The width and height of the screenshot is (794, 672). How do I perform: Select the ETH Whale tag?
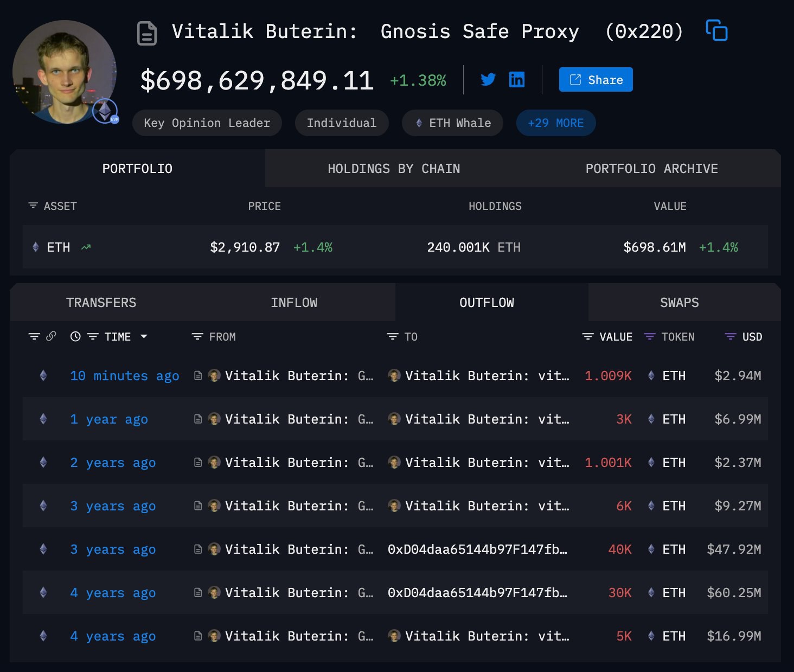[x=452, y=123]
